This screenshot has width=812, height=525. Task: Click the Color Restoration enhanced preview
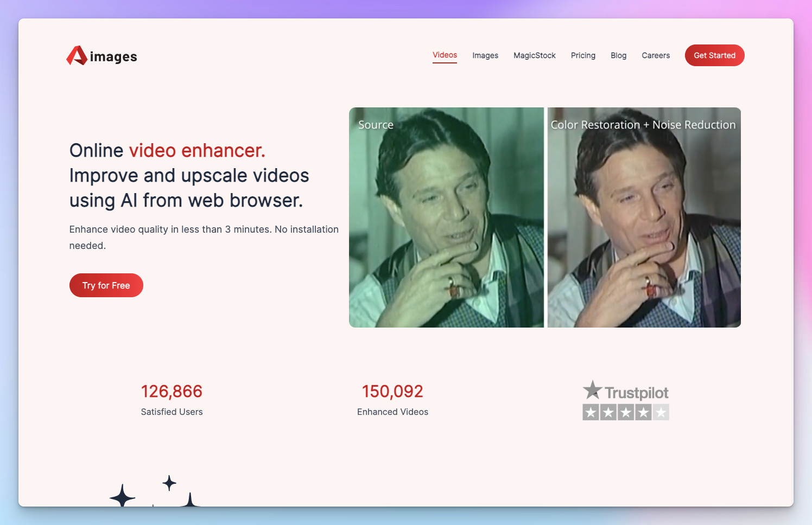[644, 217]
